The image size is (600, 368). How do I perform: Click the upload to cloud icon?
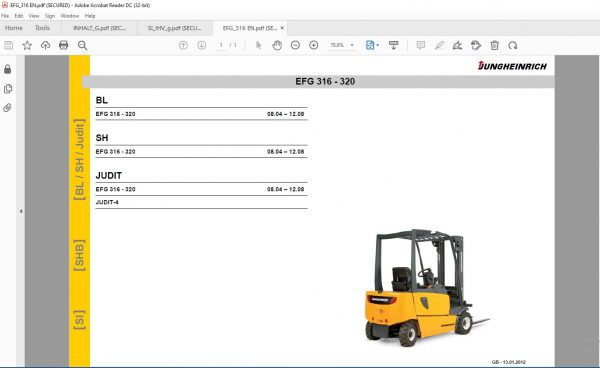(45, 46)
